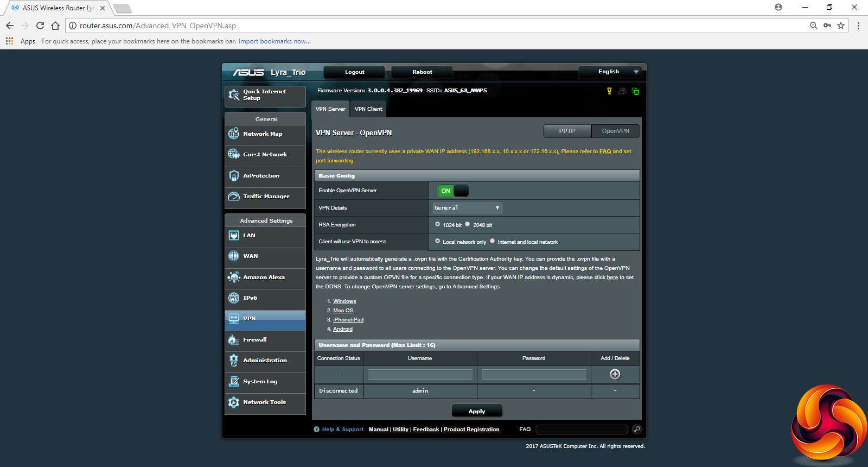This screenshot has width=868, height=467.
Task: Click the Network Map globe icon
Action: tap(234, 134)
